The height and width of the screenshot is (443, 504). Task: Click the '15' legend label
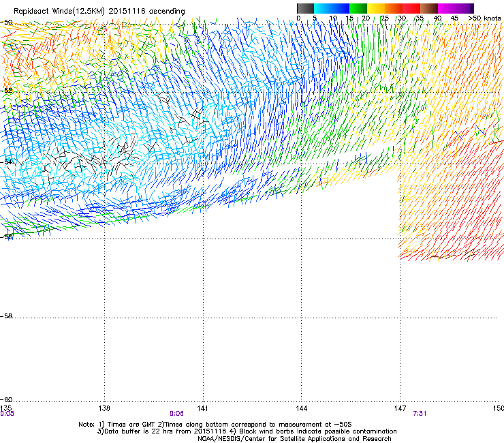pyautogui.click(x=349, y=18)
